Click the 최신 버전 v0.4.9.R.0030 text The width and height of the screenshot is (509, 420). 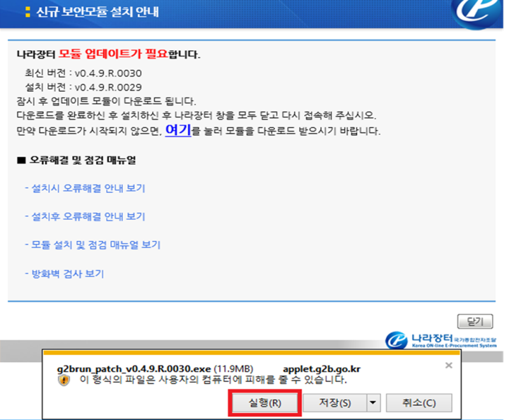point(83,73)
